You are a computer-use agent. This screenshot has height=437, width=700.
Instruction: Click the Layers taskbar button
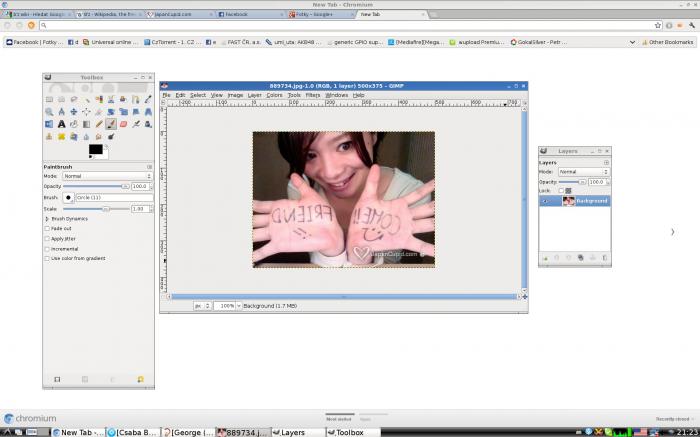[298, 432]
